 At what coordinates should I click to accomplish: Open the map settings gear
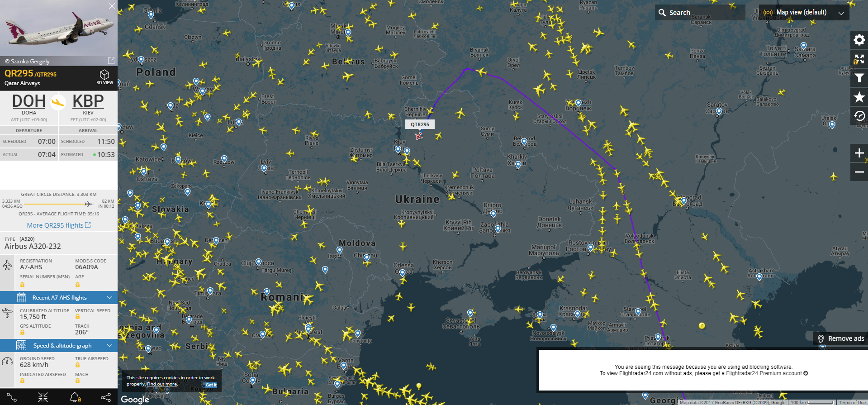[x=859, y=40]
